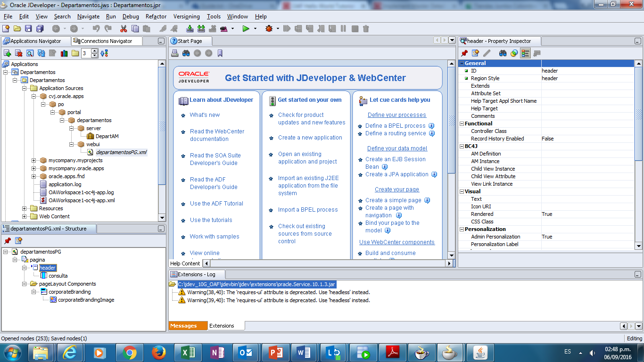Click the Make project toolbar icon
644x362 pixels.
(190, 29)
